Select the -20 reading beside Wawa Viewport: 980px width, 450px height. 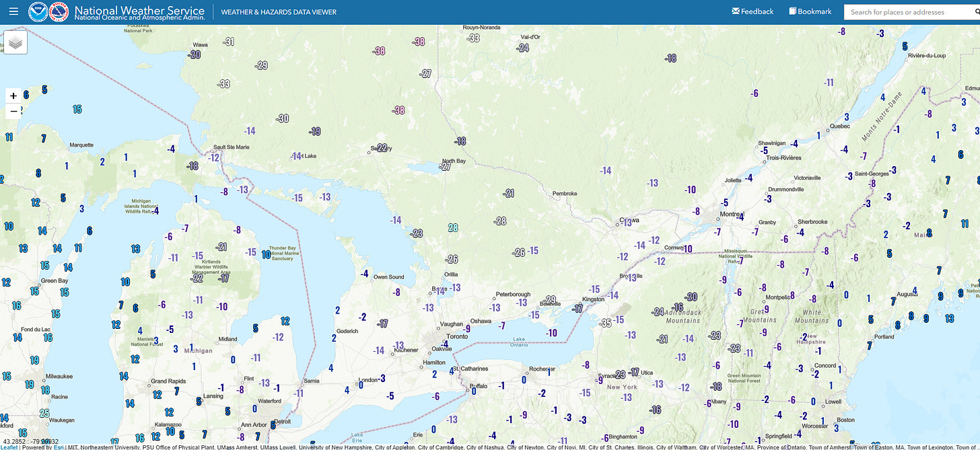(195, 54)
